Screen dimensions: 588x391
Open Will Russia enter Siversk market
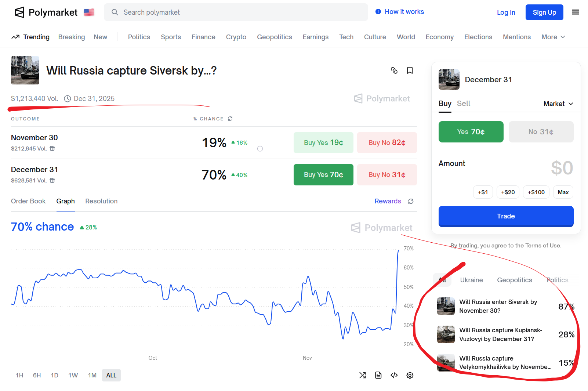[506, 306]
